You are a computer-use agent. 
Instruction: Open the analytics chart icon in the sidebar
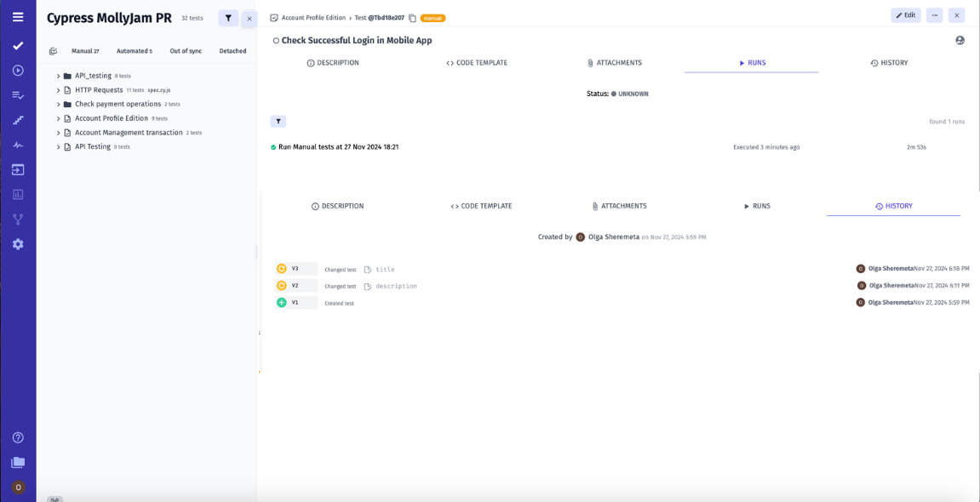[17, 194]
